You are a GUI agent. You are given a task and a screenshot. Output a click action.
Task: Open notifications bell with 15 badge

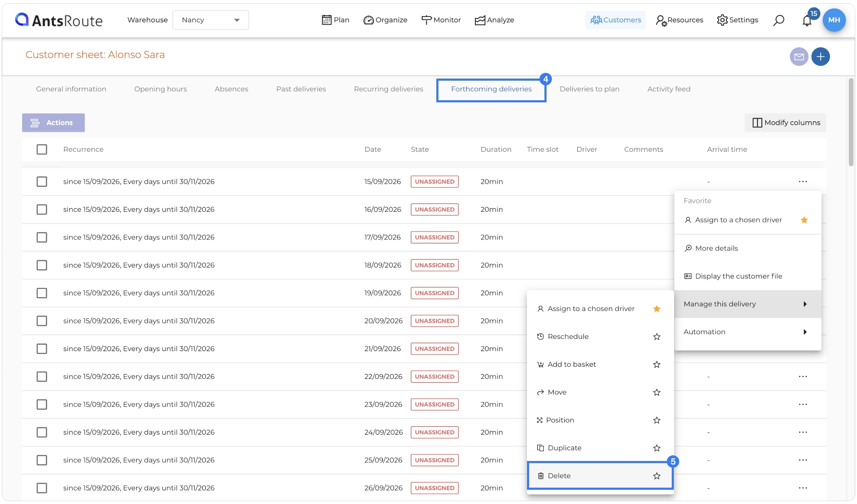tap(807, 20)
